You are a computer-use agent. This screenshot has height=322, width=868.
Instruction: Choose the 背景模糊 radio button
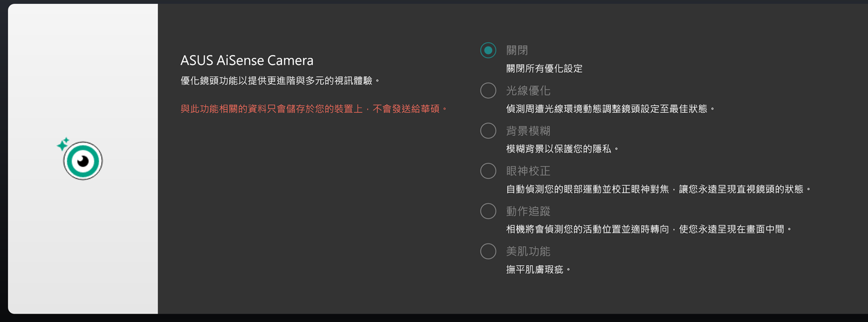point(488,131)
